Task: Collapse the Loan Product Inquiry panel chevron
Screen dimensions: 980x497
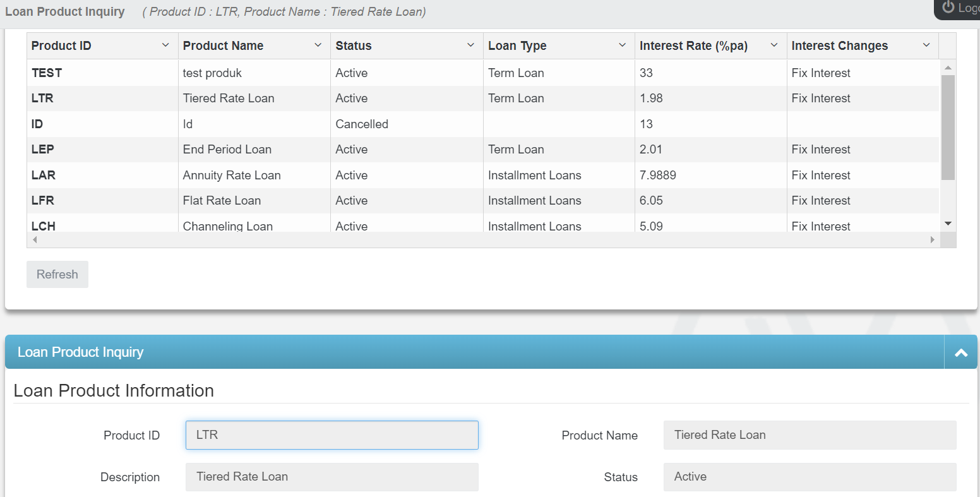Action: [960, 352]
